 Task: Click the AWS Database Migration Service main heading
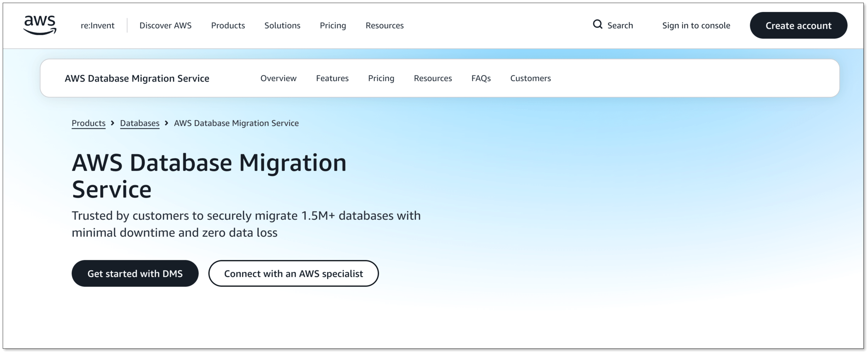tap(209, 176)
